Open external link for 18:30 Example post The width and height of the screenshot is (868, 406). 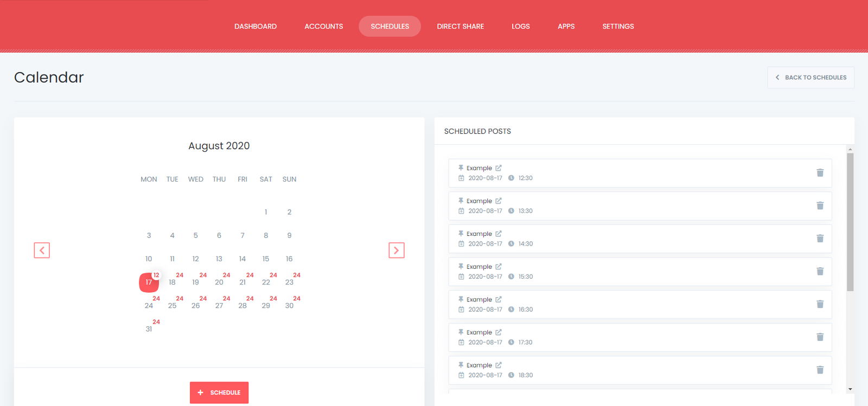tap(499, 365)
